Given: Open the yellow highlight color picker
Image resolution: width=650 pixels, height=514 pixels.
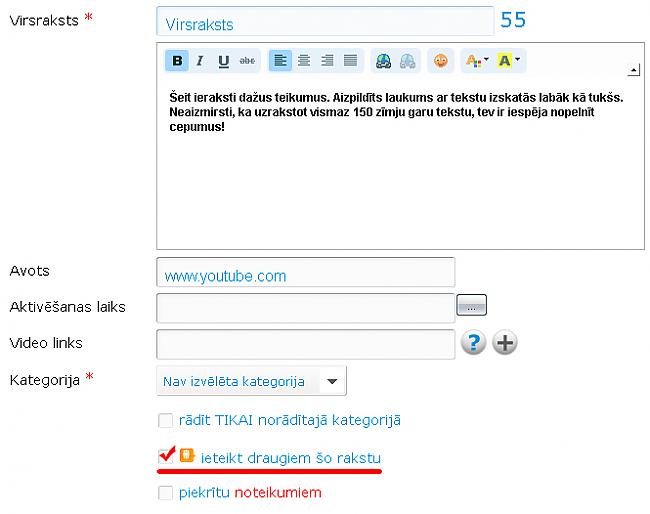Looking at the screenshot, I should point(509,61).
